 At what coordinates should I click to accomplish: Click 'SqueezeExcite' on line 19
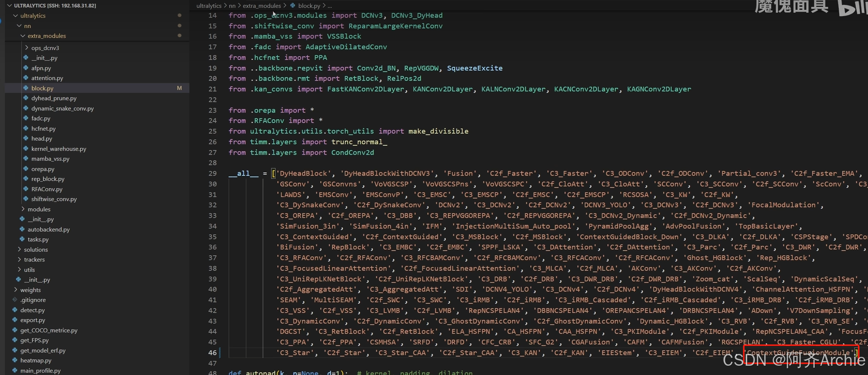coord(475,68)
